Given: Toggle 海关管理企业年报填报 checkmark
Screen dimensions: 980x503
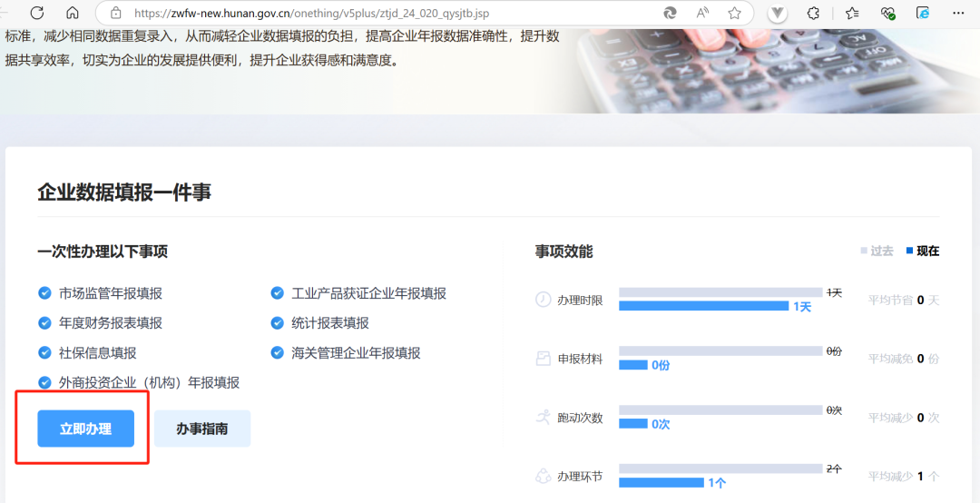Looking at the screenshot, I should tap(277, 353).
